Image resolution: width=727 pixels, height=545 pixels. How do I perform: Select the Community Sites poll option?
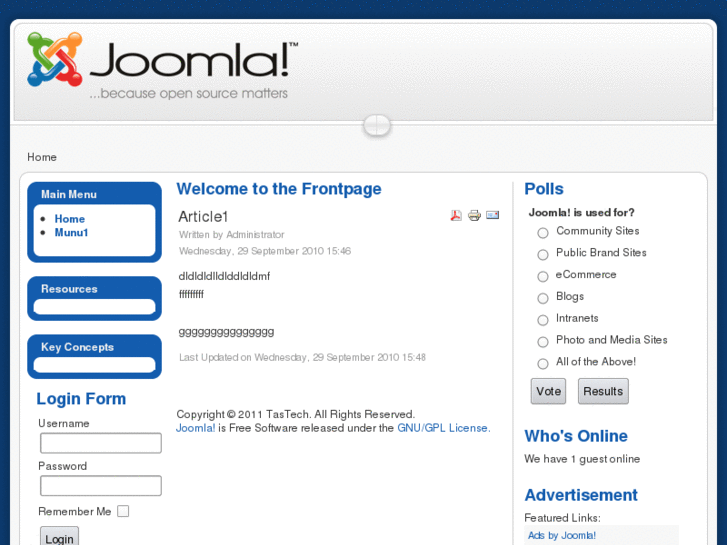click(542, 233)
